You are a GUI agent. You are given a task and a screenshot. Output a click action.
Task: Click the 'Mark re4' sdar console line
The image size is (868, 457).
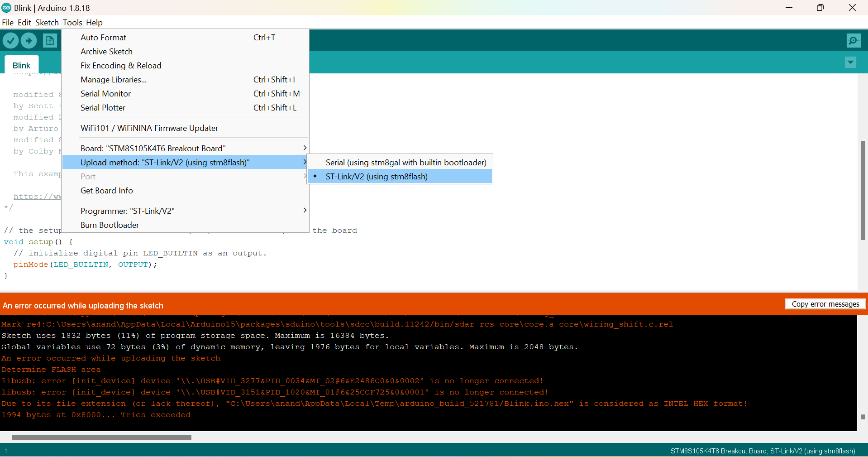pyautogui.click(x=337, y=324)
